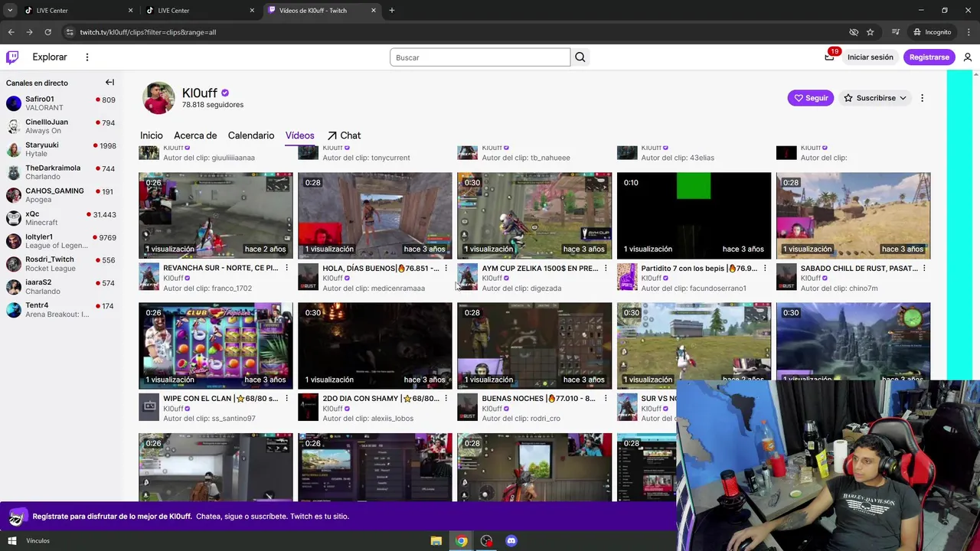980x551 pixels.
Task: Select the Vídeos tab
Action: click(x=300, y=135)
